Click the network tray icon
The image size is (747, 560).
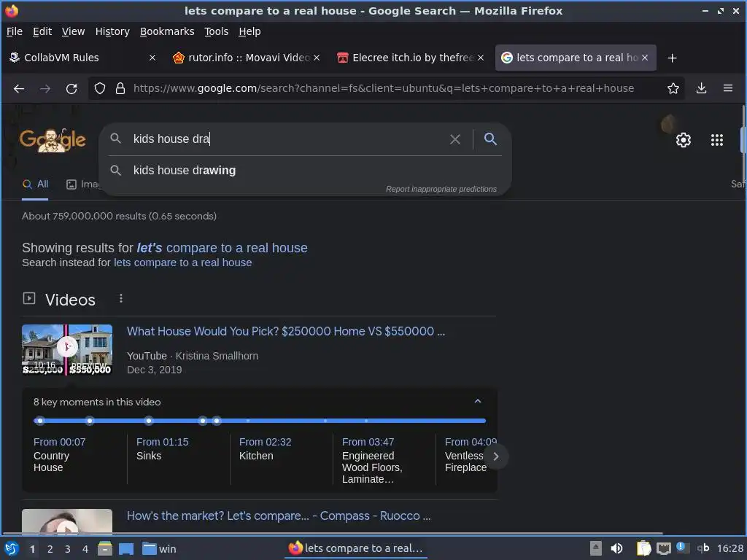click(x=664, y=548)
